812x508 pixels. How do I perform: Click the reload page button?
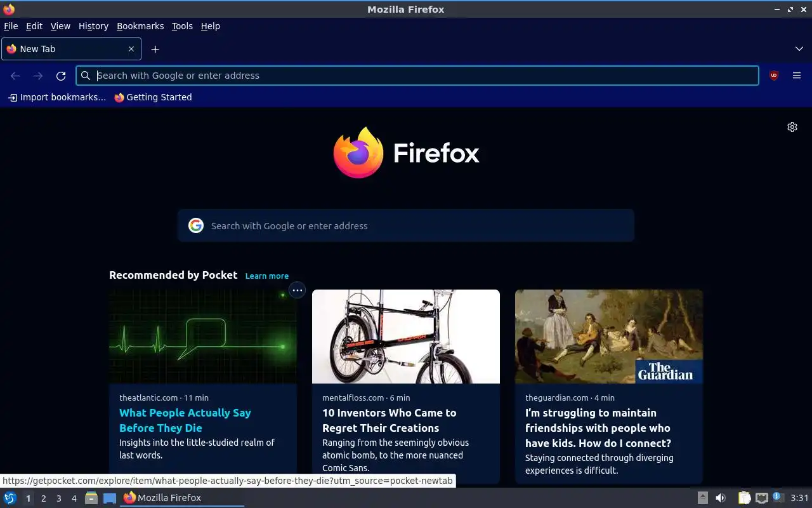tap(61, 76)
